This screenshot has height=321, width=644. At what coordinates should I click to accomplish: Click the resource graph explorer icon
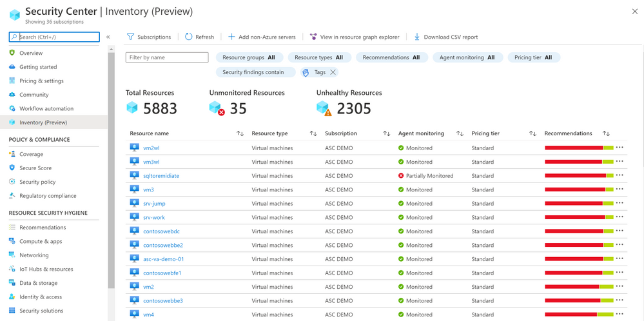pyautogui.click(x=313, y=37)
